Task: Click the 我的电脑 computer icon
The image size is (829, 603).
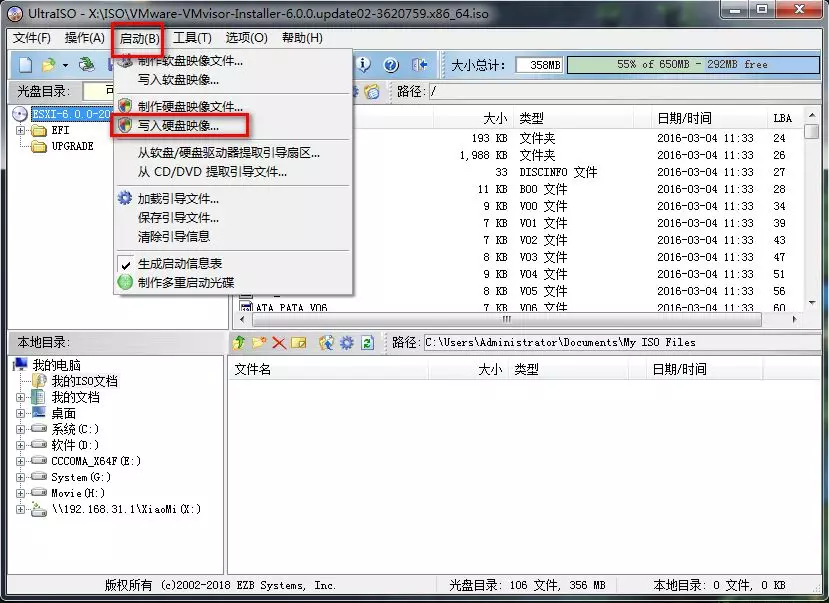Action: pos(20,364)
